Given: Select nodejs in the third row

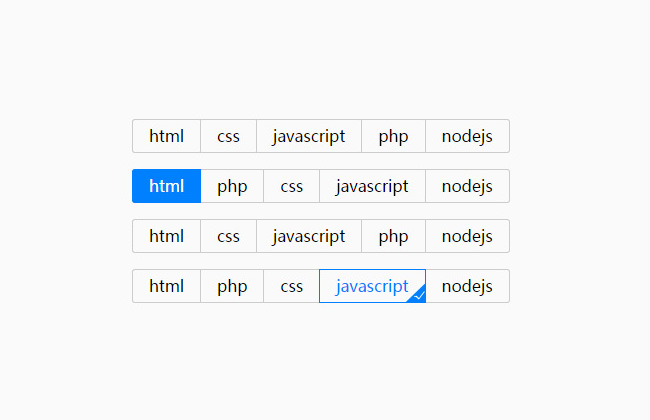Looking at the screenshot, I should pyautogui.click(x=467, y=236).
